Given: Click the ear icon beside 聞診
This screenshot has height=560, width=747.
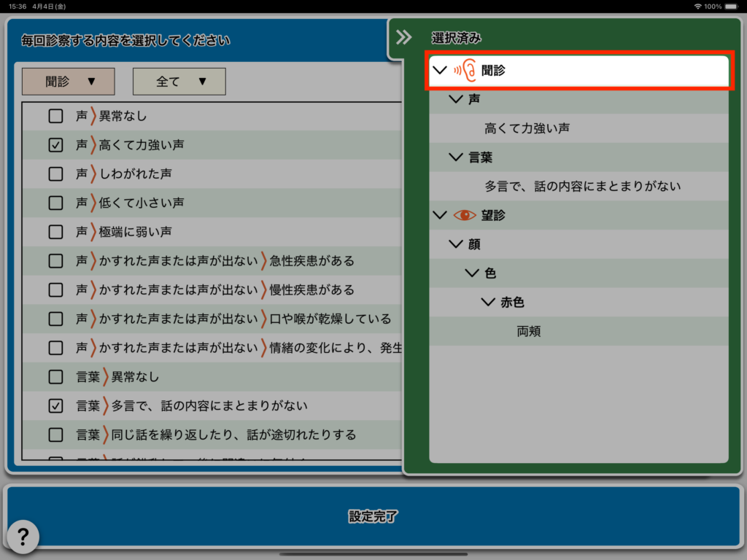Looking at the screenshot, I should point(465,71).
